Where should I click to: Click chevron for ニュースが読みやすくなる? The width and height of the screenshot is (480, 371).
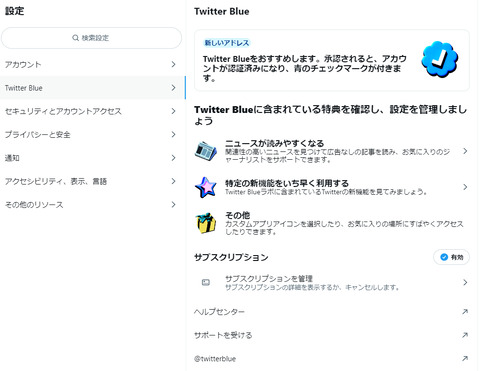click(465, 151)
